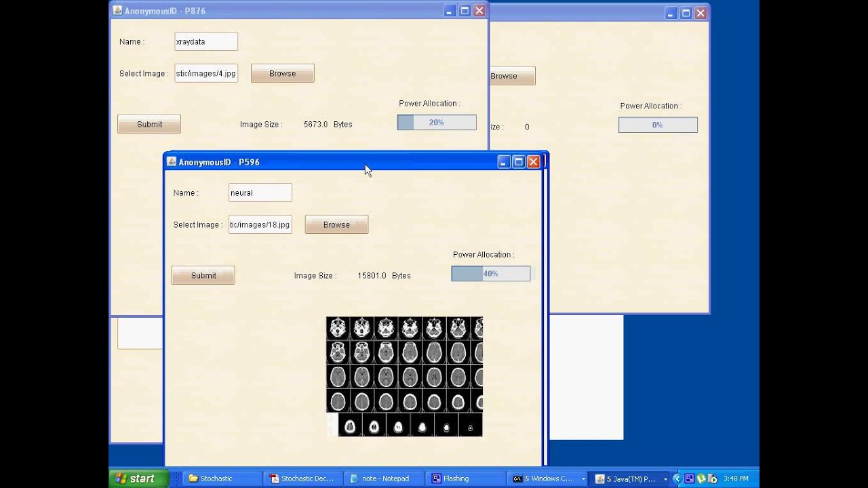Click the system tray expand arrow
The image size is (868, 488).
click(x=677, y=479)
